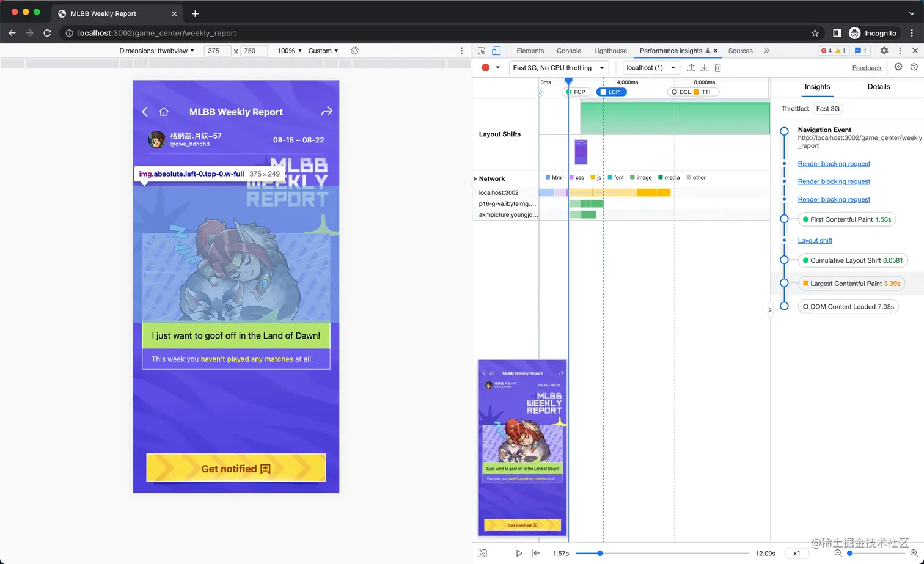This screenshot has height=564, width=924.
Task: Collapse the insights sidebar arrow
Action: [x=770, y=310]
